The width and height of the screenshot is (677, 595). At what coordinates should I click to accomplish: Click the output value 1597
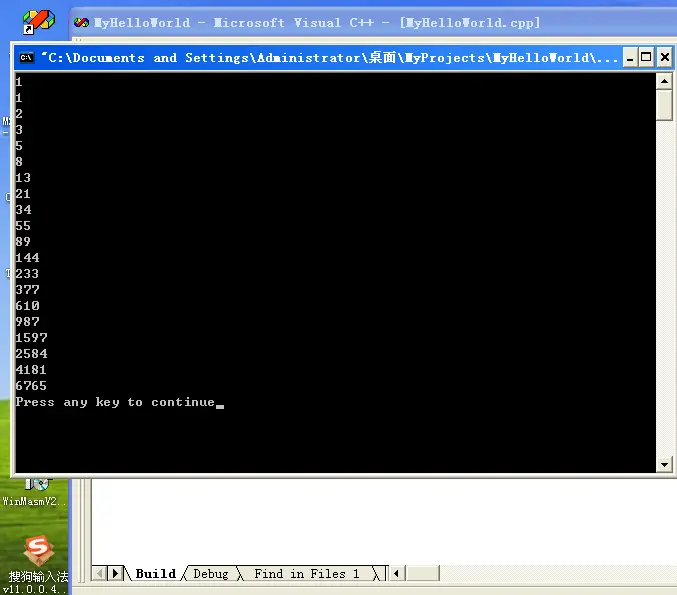(31, 338)
